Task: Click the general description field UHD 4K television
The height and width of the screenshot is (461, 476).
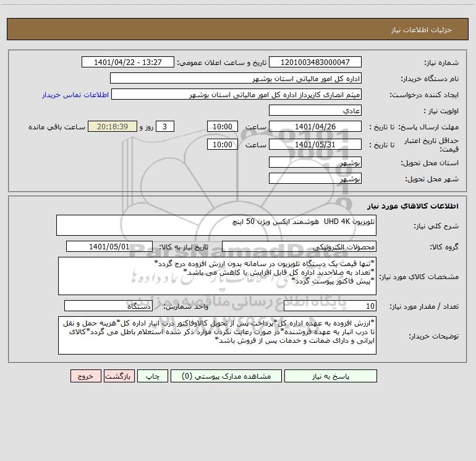Action: pyautogui.click(x=216, y=225)
